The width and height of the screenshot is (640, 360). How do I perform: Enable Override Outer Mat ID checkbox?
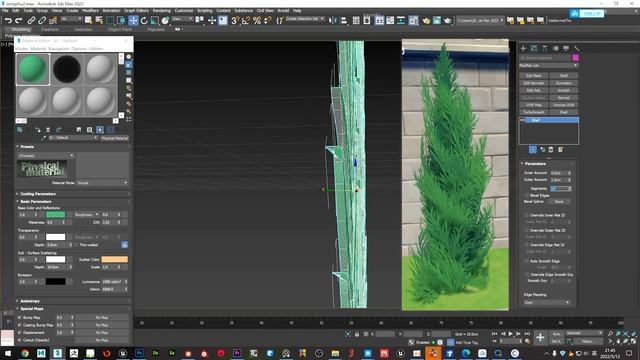(x=527, y=230)
